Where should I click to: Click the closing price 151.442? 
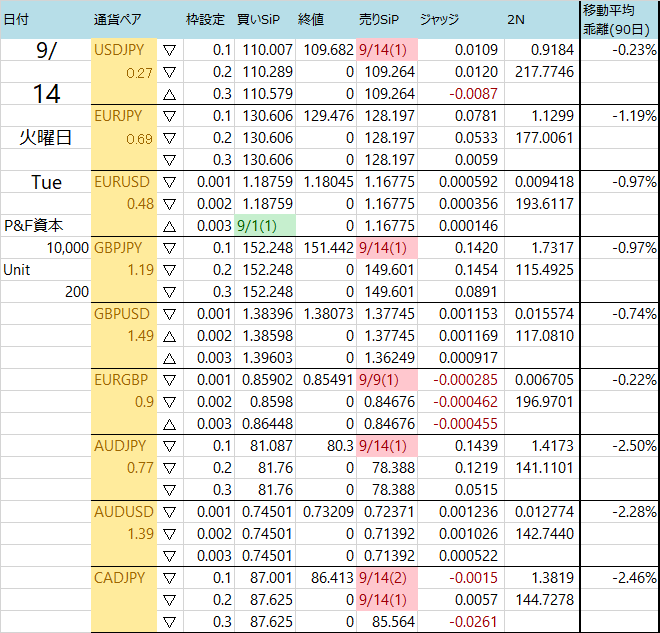(x=328, y=248)
